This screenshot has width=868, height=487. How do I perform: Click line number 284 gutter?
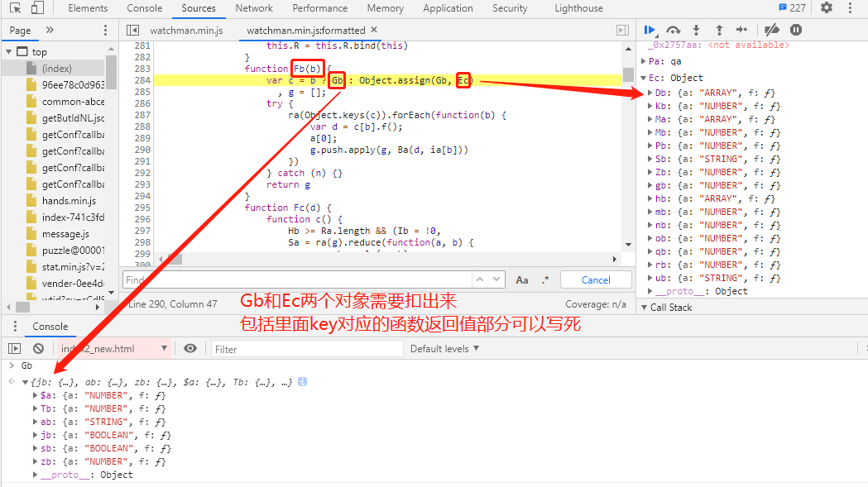[x=142, y=80]
